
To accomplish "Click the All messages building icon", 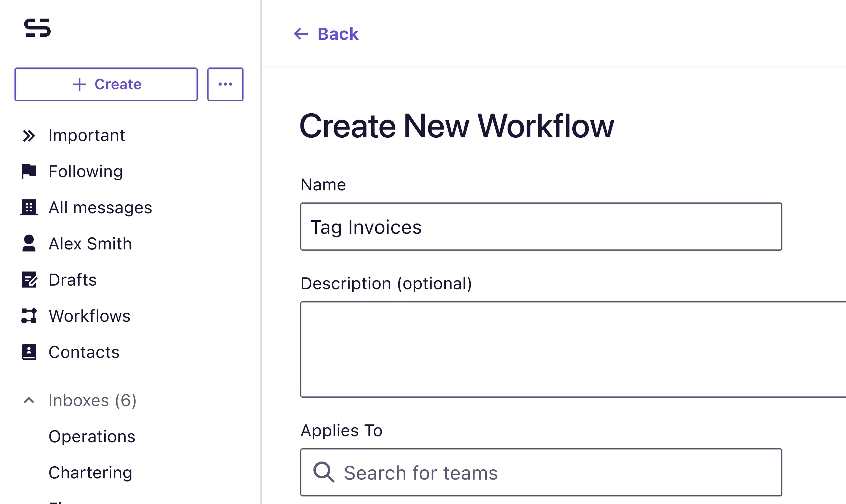I will pos(29,207).
